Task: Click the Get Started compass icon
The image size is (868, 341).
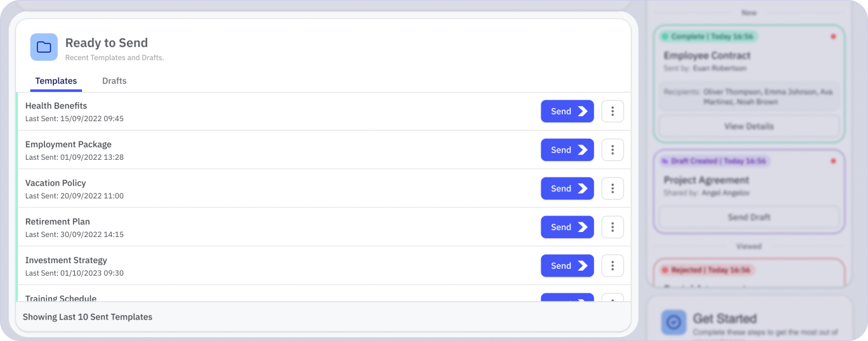Action: (674, 323)
